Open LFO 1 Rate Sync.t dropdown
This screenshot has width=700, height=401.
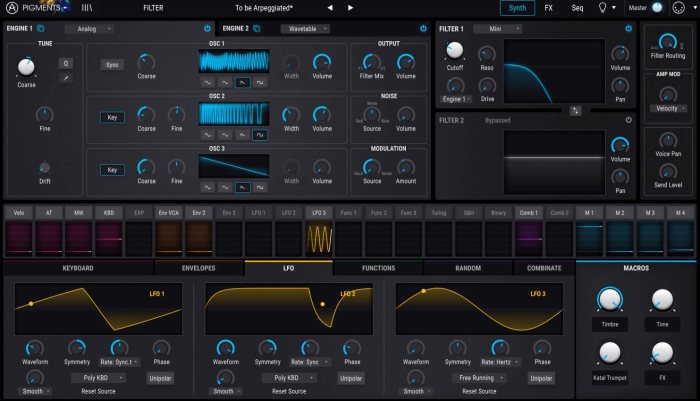point(119,362)
